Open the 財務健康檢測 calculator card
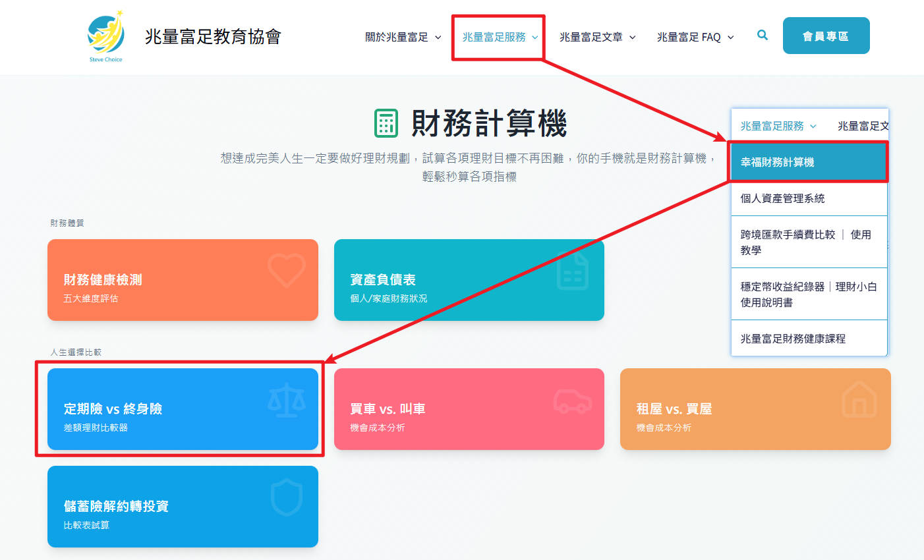 pyautogui.click(x=183, y=280)
